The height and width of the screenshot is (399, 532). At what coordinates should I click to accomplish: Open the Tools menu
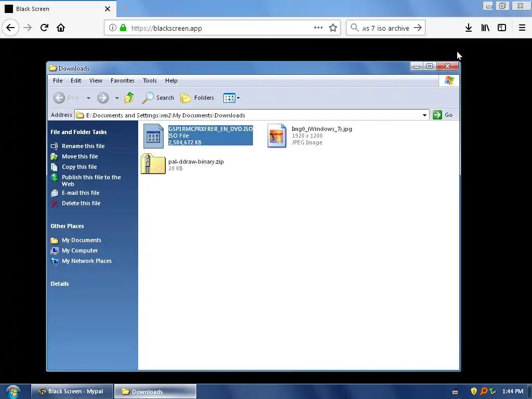tap(150, 81)
